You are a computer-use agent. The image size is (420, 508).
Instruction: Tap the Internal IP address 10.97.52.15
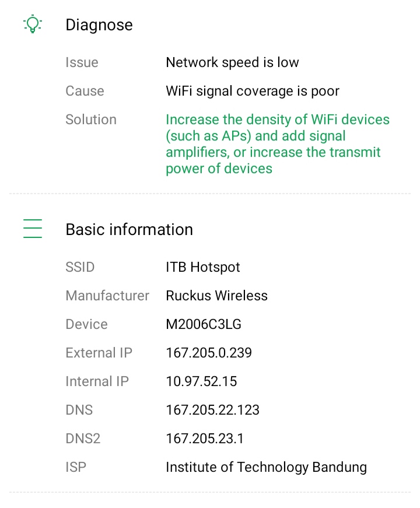pyautogui.click(x=201, y=381)
